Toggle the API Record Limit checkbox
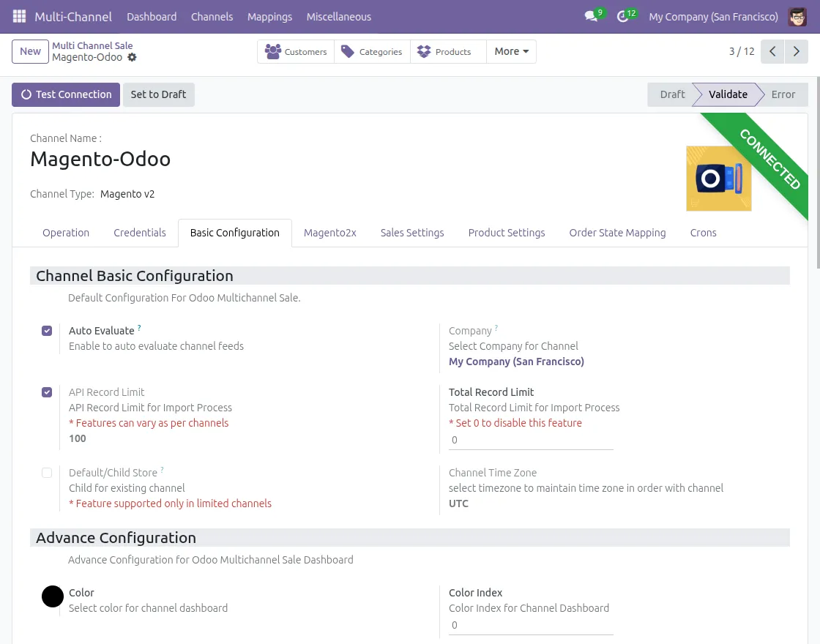 point(47,392)
